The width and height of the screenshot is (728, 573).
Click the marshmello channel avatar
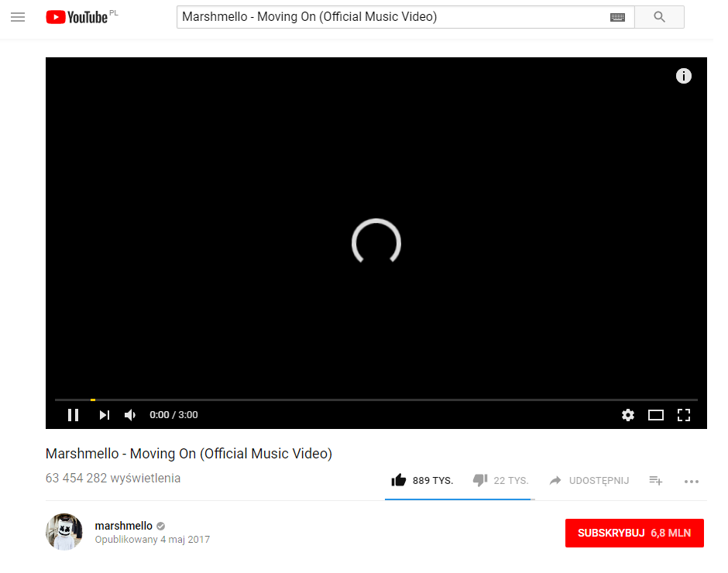tap(64, 532)
